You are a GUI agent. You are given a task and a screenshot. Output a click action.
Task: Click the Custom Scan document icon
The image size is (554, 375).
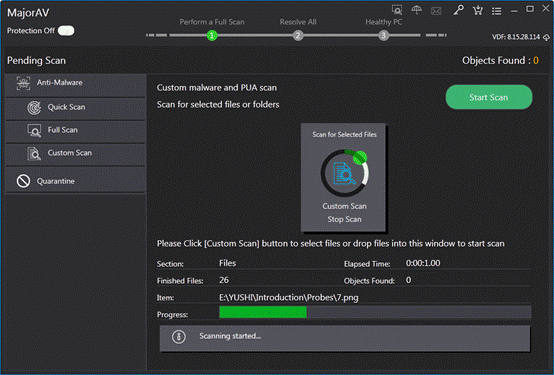coord(34,153)
